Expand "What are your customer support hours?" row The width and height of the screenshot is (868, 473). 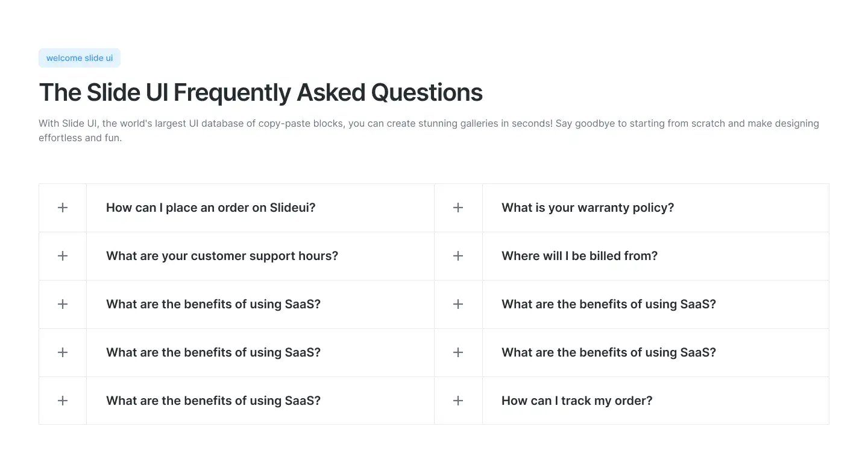tap(222, 256)
